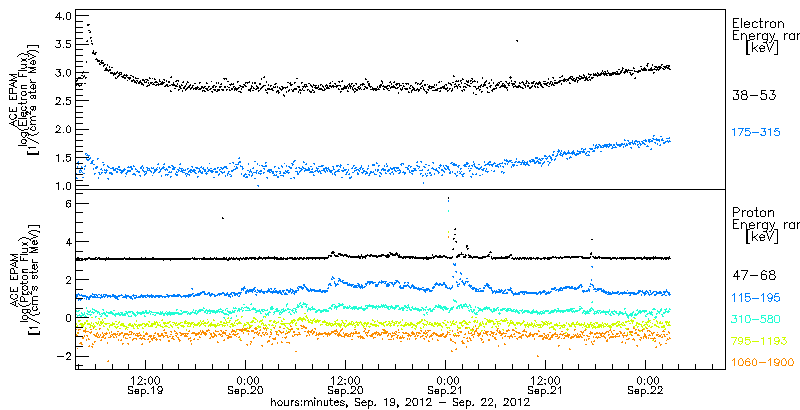
Task: Click the "[keV]" unit under Electron heading
Action: click(762, 48)
